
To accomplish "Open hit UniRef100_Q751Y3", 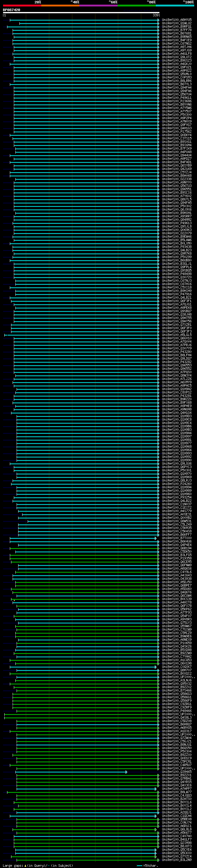I will (177, 623).
